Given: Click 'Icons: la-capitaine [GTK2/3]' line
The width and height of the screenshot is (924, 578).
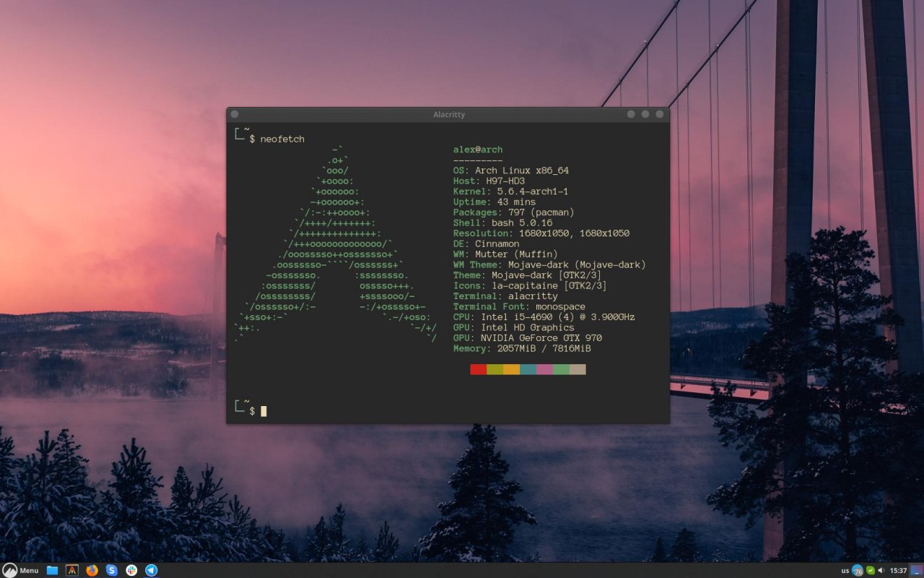Looking at the screenshot, I should [x=530, y=286].
